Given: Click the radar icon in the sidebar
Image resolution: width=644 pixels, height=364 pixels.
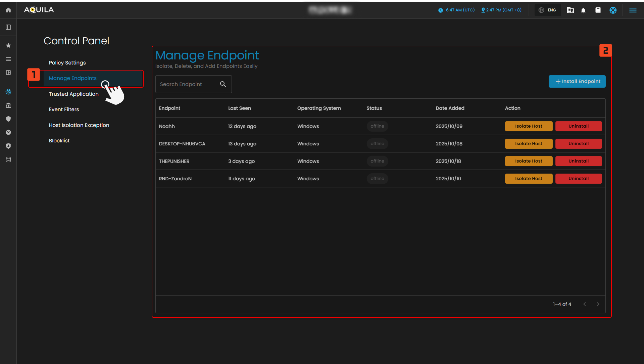Looking at the screenshot, I should (x=8, y=92).
